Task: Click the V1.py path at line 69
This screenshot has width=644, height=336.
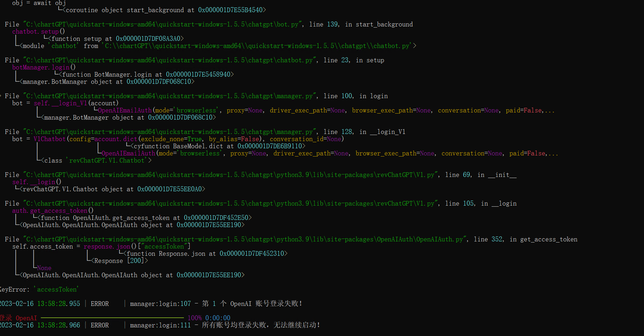Action: (x=230, y=175)
